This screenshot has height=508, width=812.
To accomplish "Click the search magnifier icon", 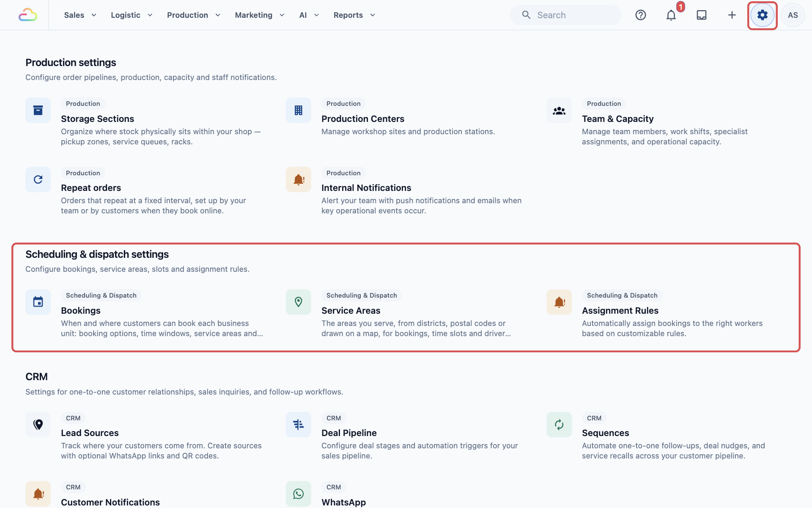I will (526, 15).
